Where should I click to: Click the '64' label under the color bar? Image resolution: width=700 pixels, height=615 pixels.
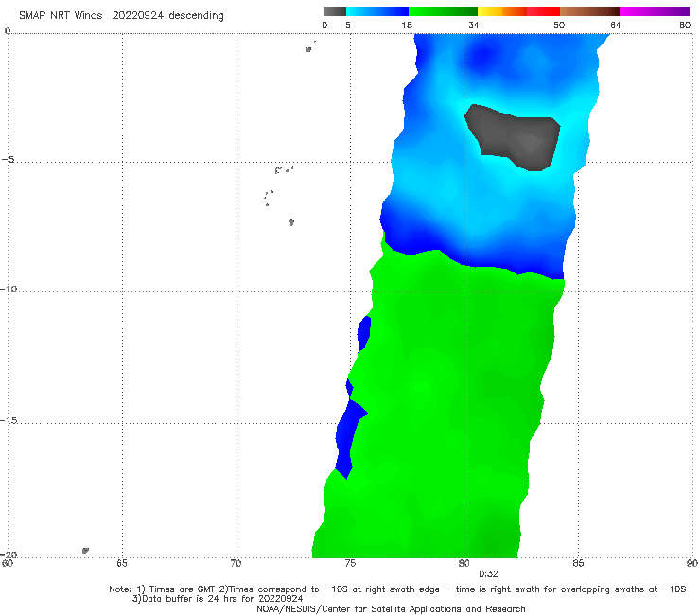[616, 25]
